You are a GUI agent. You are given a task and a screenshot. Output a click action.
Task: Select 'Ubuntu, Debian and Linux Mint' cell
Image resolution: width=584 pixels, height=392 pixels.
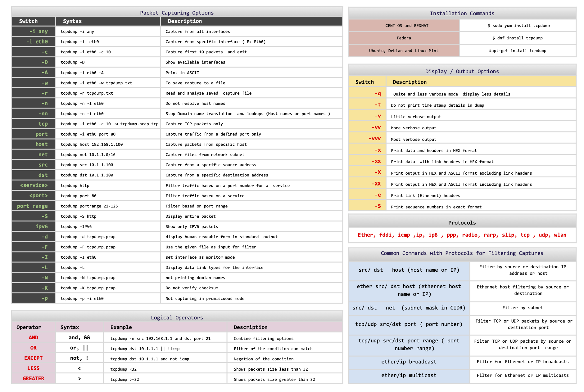click(x=404, y=51)
